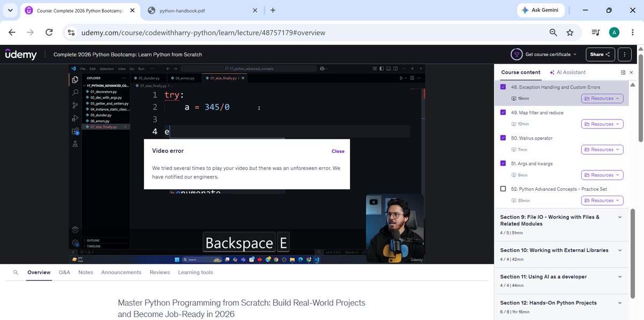644x320 pixels.
Task: Open the zoom magnifier icon in address bar
Action: click(553, 33)
